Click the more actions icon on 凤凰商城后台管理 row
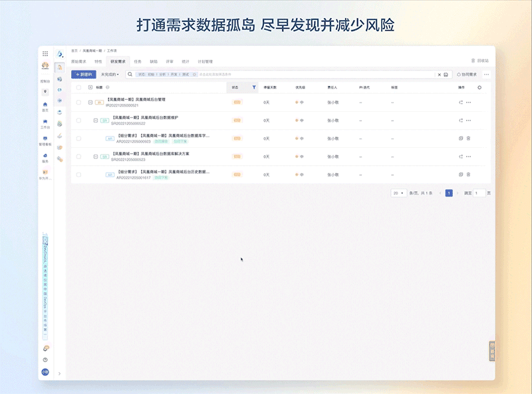532x394 pixels. tap(469, 102)
